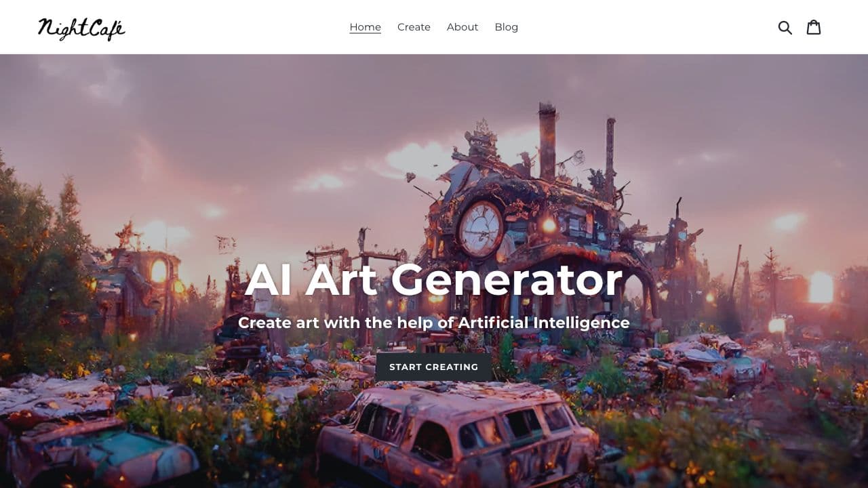Open the search magnifier icon
868x488 pixels.
[x=785, y=27]
